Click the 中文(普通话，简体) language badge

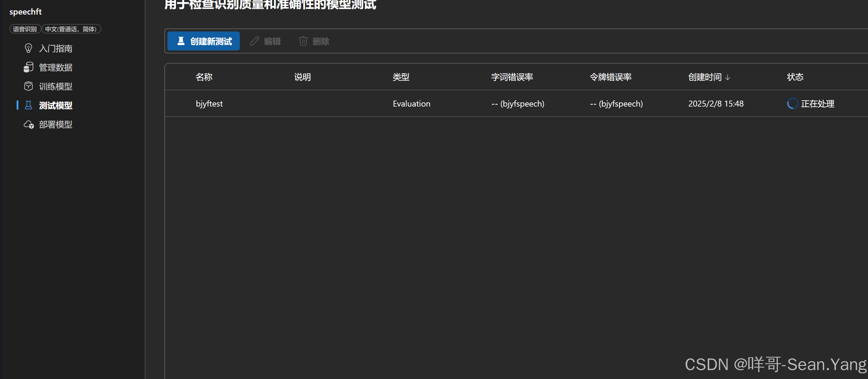[x=71, y=29]
